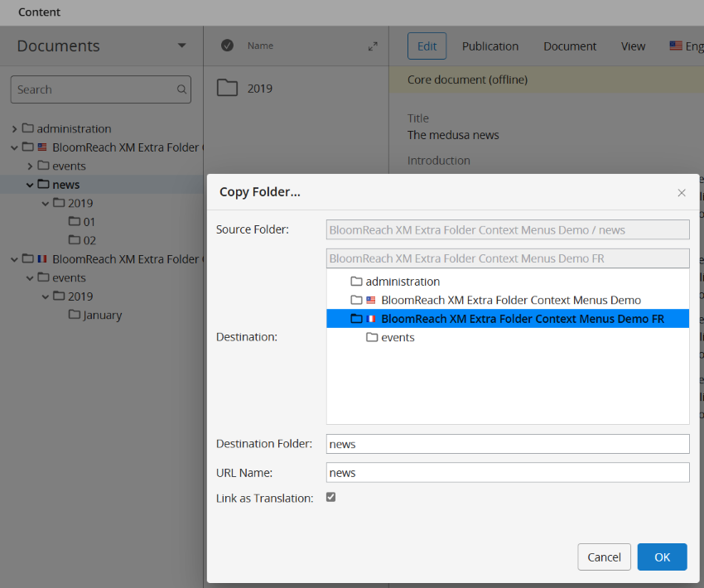
Task: Close the Copy Folder dialog with X
Action: [x=681, y=193]
